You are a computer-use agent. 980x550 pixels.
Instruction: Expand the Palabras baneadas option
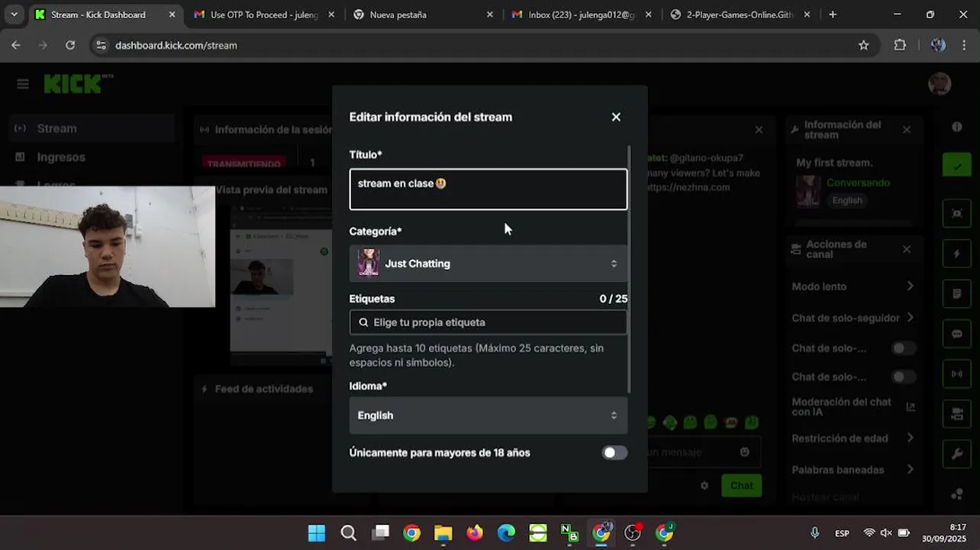tap(853, 470)
